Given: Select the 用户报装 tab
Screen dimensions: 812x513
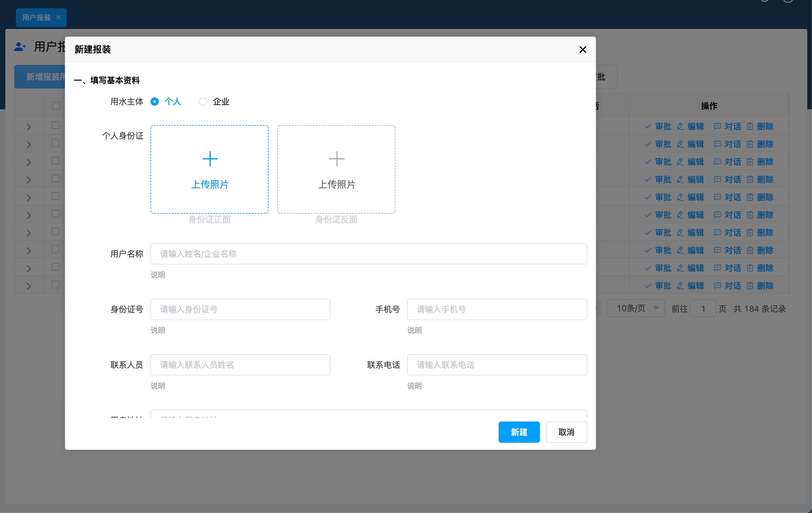Looking at the screenshot, I should pyautogui.click(x=37, y=17).
